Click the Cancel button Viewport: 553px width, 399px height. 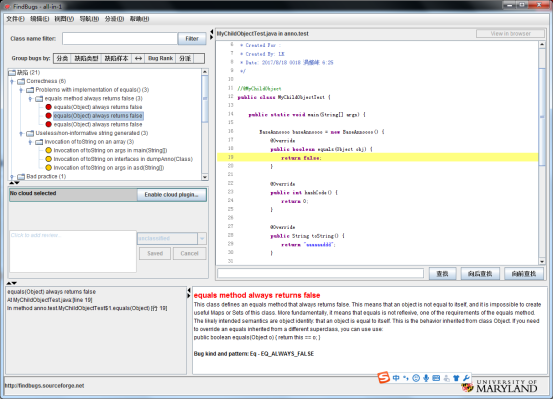coord(189,253)
